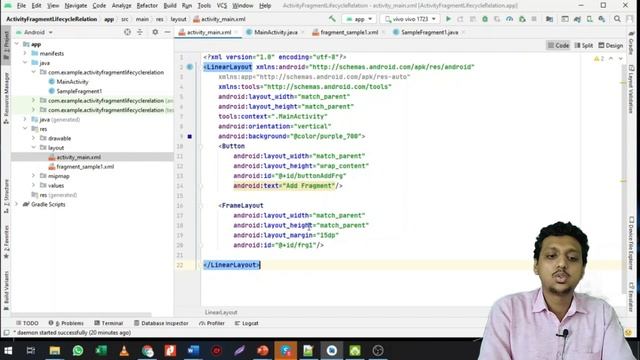Open VLC from the taskbar
640x360 pixels.
[124, 350]
